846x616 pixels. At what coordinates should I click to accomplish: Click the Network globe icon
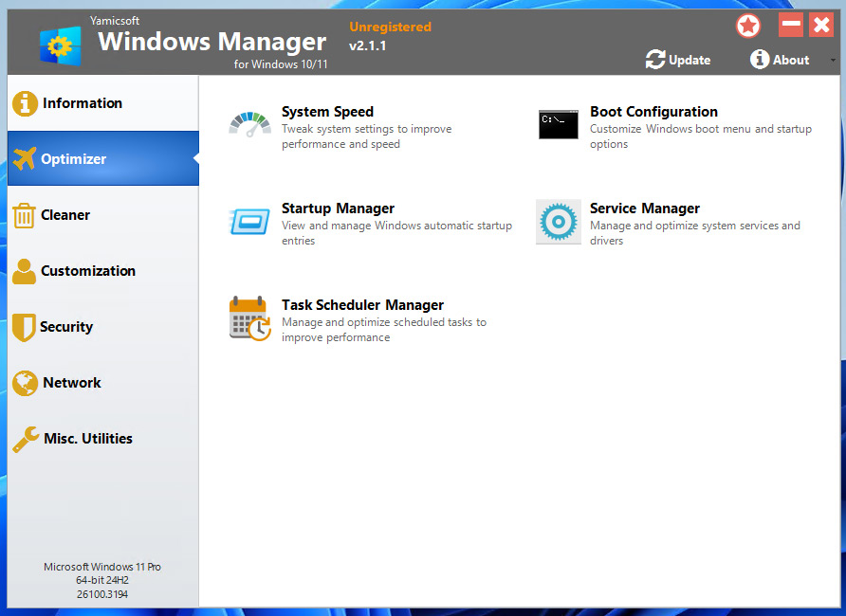25,383
